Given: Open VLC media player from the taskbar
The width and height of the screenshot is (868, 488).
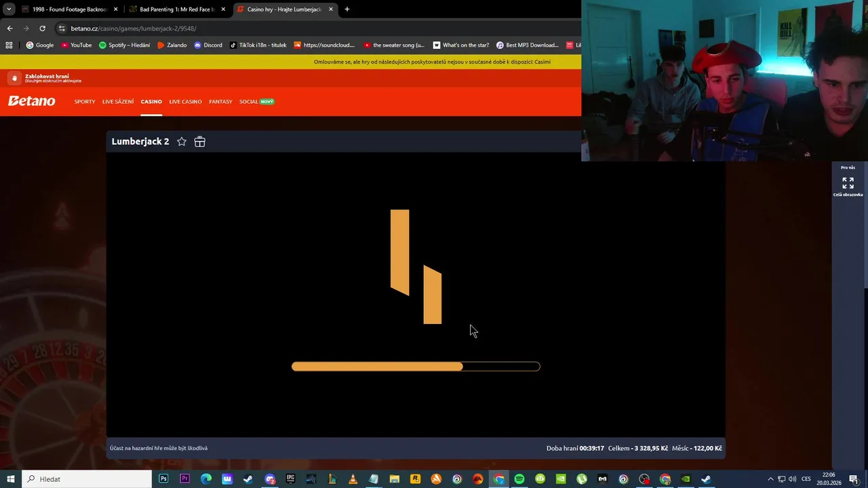Looking at the screenshot, I should (x=353, y=479).
